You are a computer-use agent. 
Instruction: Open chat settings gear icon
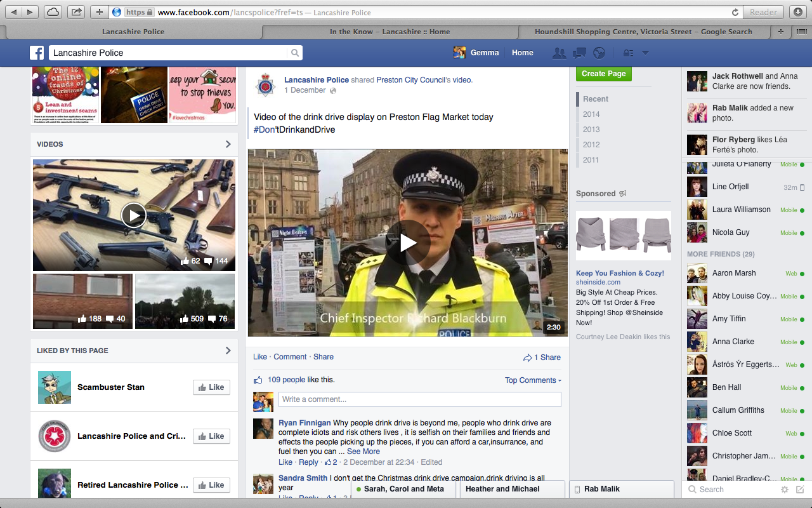coord(785,490)
